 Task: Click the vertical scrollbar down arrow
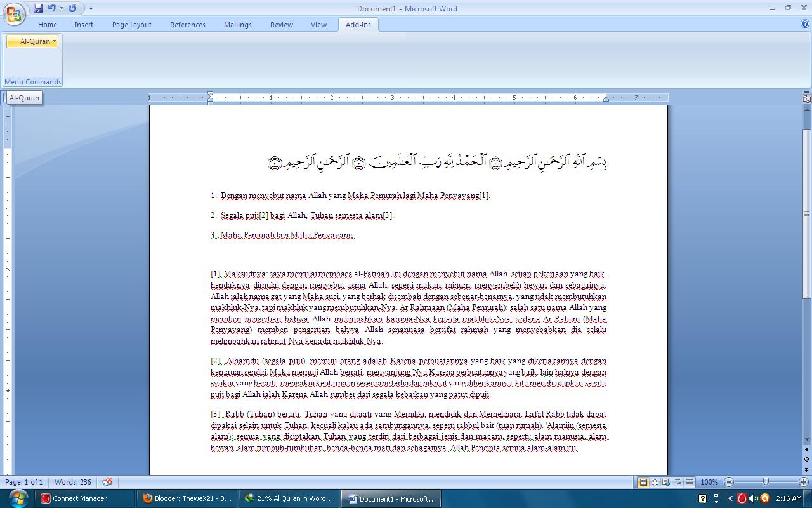pos(807,439)
